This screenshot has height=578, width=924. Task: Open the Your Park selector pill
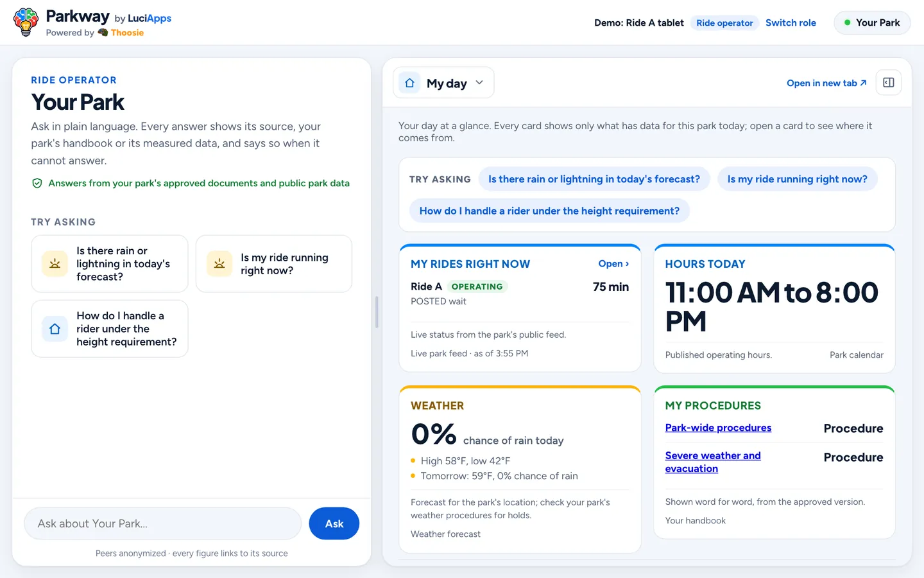[872, 22]
